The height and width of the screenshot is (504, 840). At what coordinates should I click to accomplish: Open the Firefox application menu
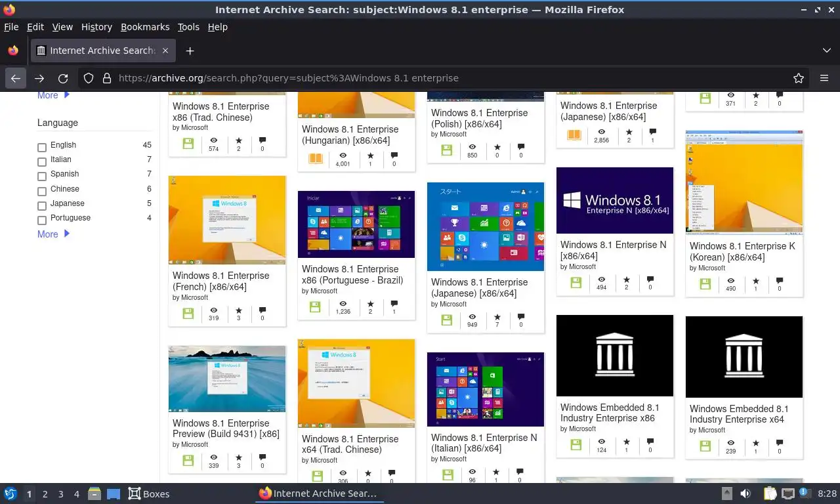click(x=824, y=78)
